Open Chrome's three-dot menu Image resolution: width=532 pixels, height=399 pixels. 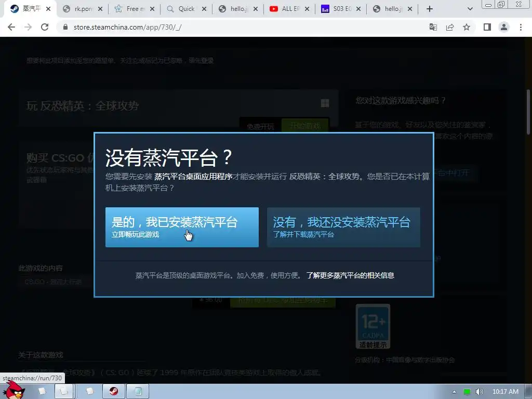(x=521, y=27)
